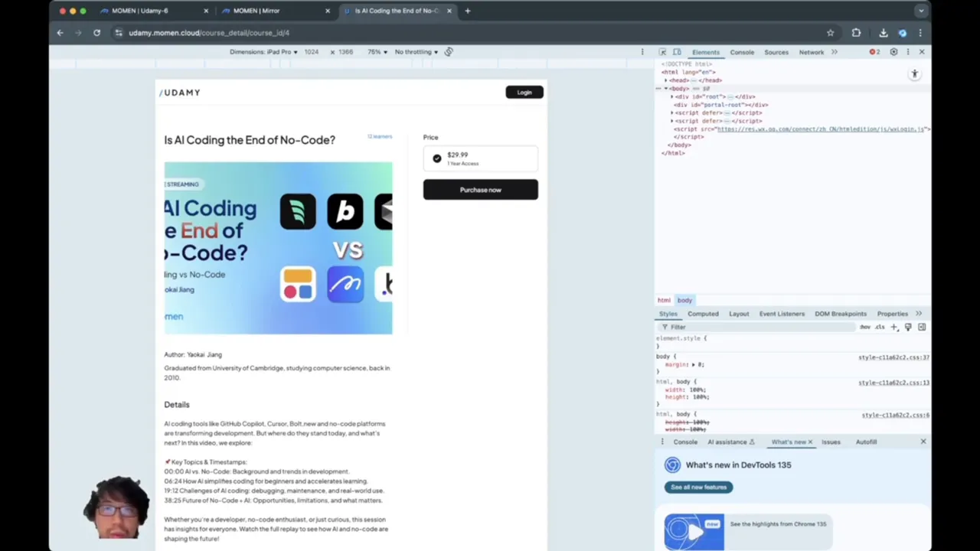Open DevTools settings gear

click(893, 52)
